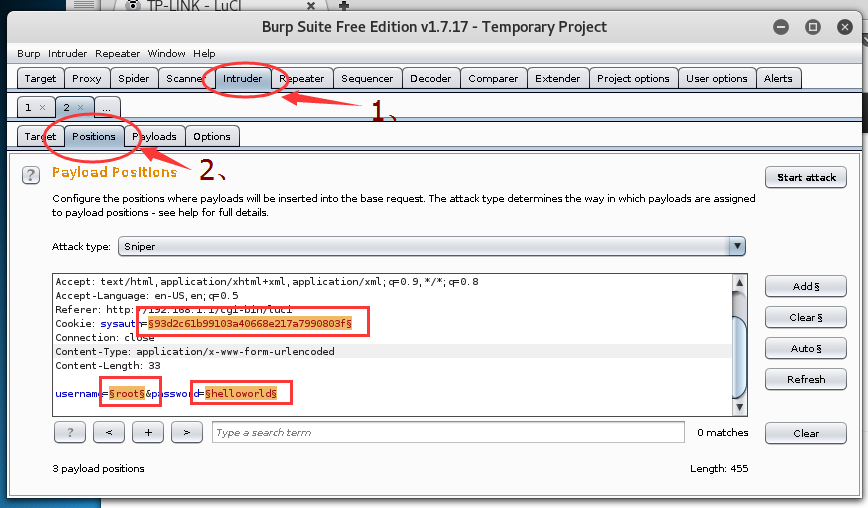Open the User options tab

click(x=717, y=79)
